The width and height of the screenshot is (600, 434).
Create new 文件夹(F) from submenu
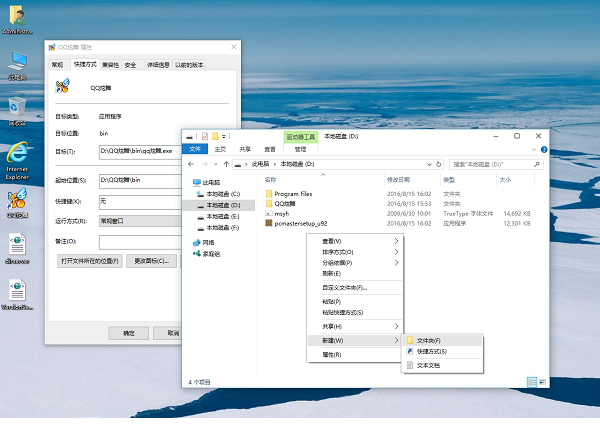[442, 340]
